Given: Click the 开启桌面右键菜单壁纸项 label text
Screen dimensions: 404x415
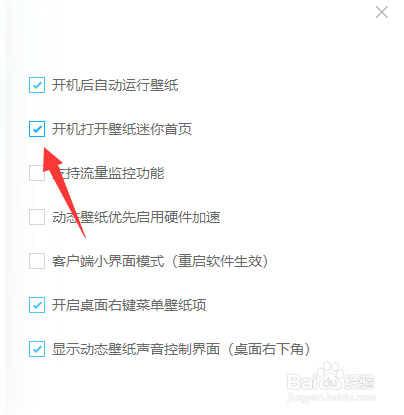Looking at the screenshot, I should 129,305.
